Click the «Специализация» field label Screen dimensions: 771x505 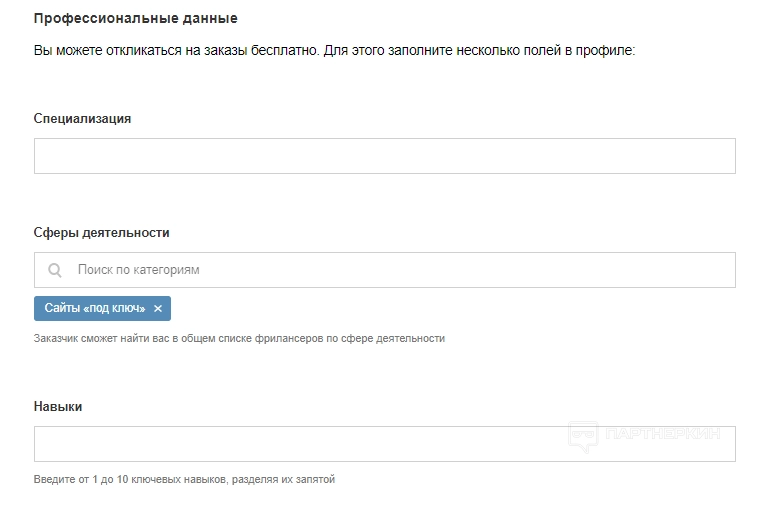pos(82,118)
